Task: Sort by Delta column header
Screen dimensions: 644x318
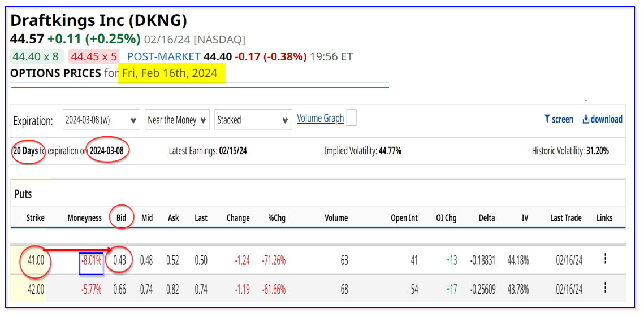Action: [486, 218]
